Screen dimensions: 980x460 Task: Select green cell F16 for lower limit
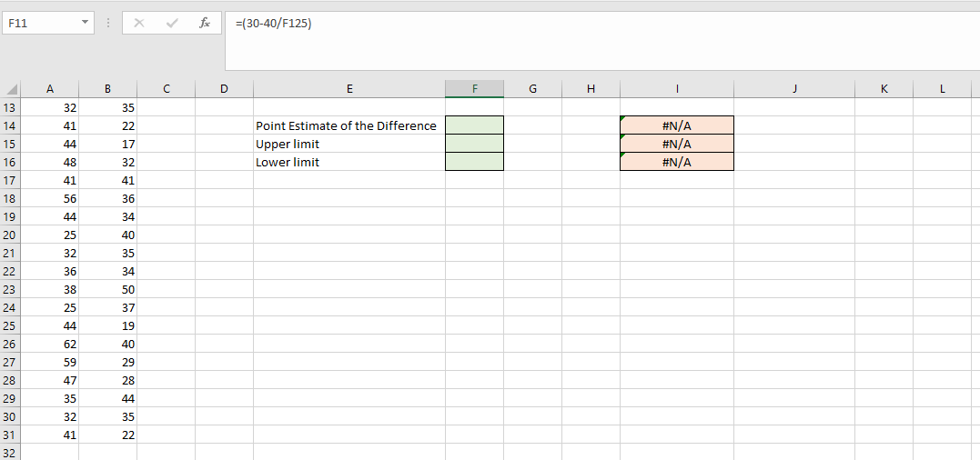tap(474, 162)
